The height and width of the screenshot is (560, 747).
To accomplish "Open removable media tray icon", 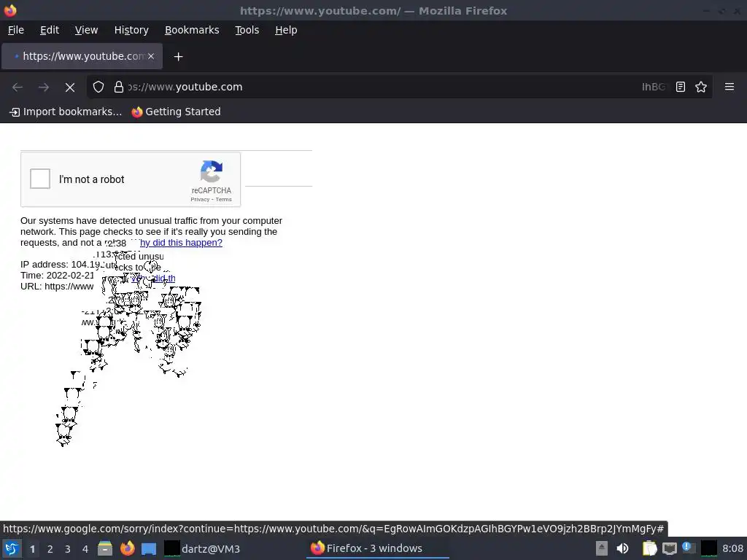I will click(x=602, y=548).
